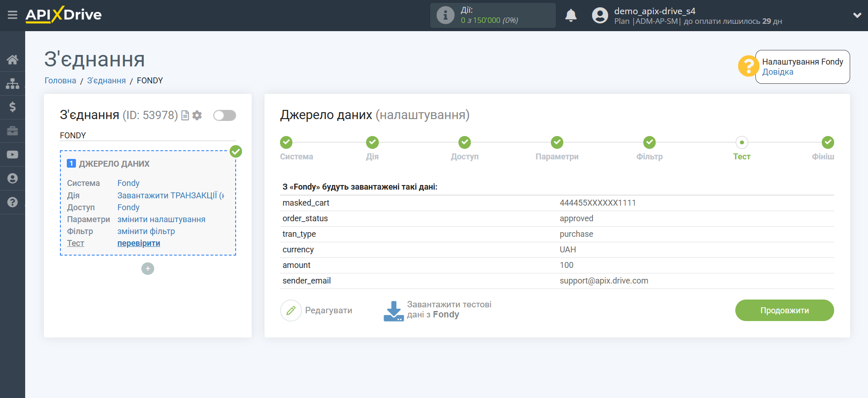Click the actions counter 0 з 150'000

tap(489, 21)
